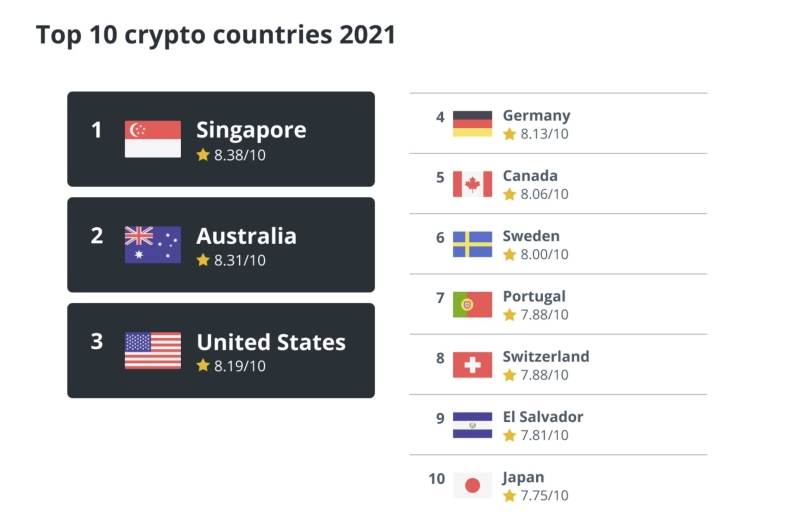
Task: Click the Australia flag icon
Action: tap(153, 245)
